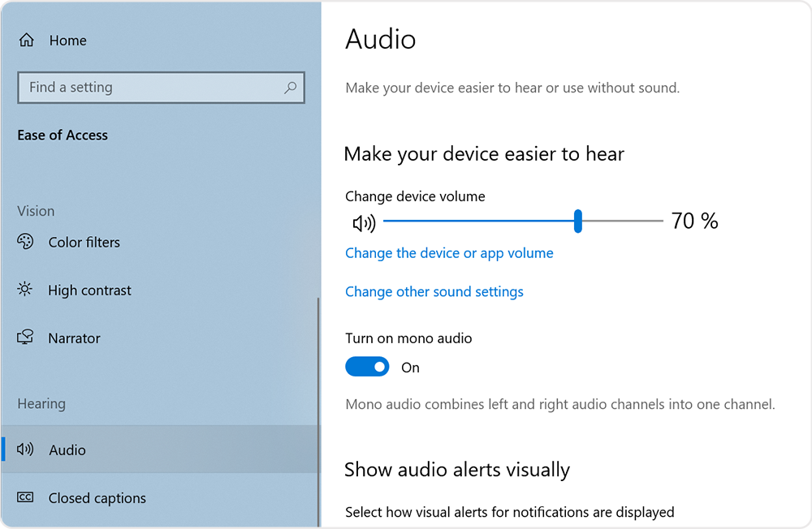Open 'Change other sound settings'
Screen dimensions: 812x529
click(434, 291)
